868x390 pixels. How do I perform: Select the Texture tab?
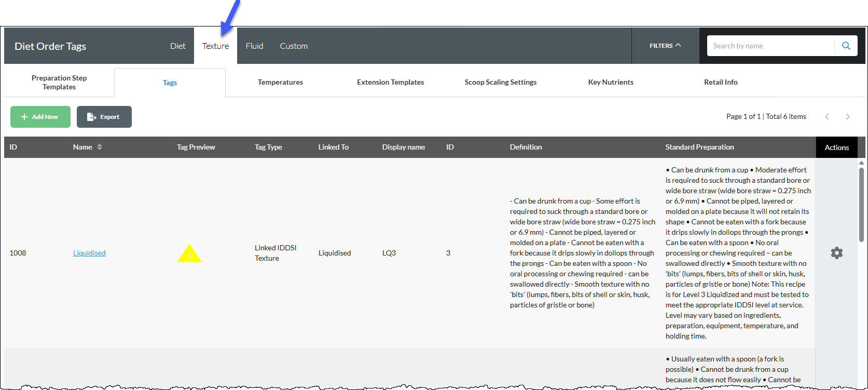215,46
